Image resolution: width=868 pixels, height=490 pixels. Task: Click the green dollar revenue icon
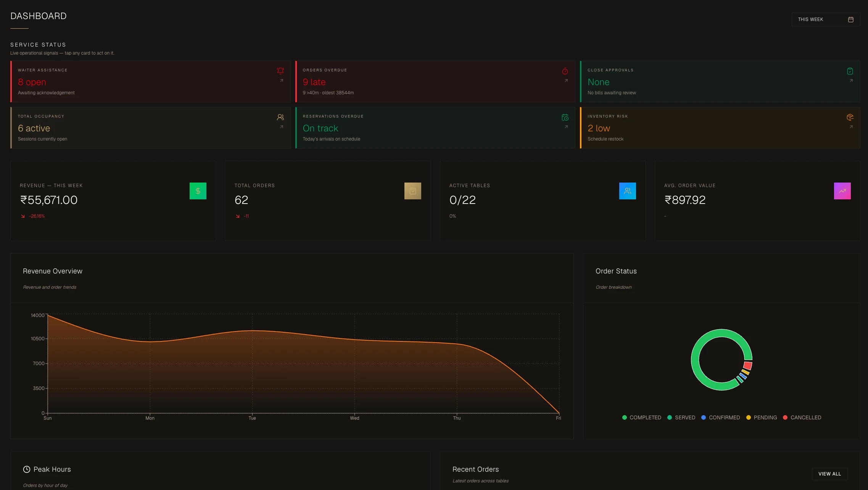pos(198,191)
